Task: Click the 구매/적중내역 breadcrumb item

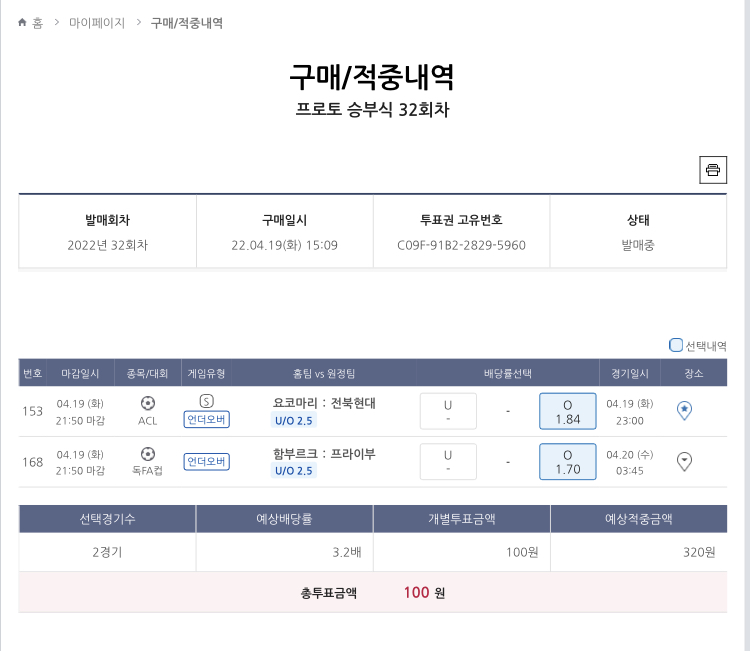Action: (x=187, y=23)
